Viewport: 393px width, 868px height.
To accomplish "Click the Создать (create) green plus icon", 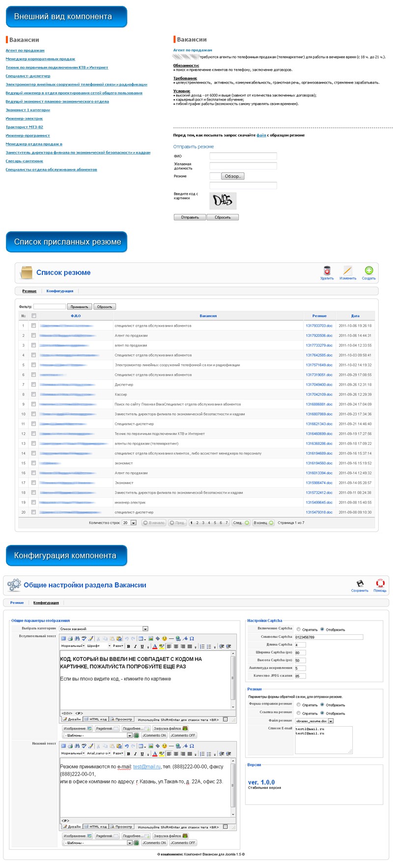I will pyautogui.click(x=369, y=271).
